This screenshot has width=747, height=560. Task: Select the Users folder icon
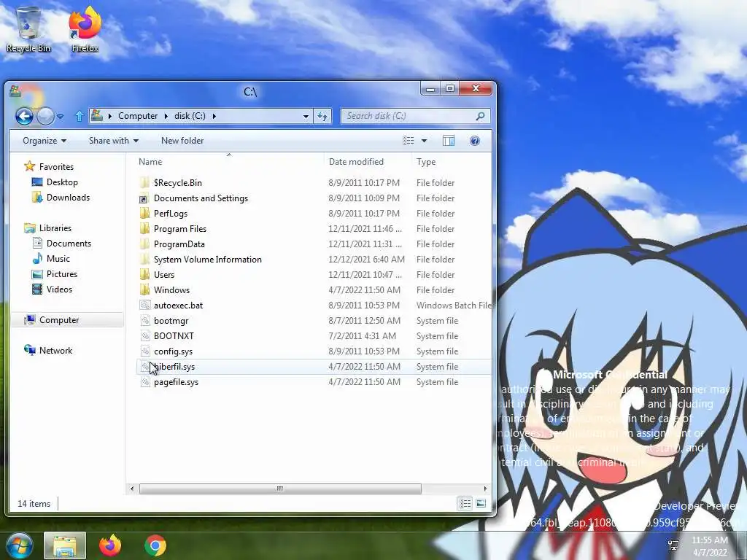tap(145, 274)
